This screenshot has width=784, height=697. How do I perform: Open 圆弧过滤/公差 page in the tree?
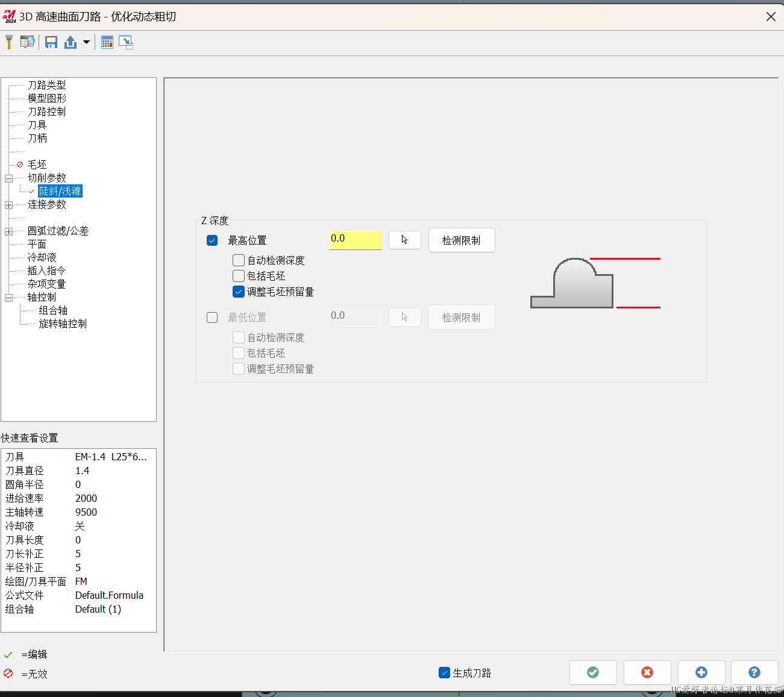pos(58,231)
